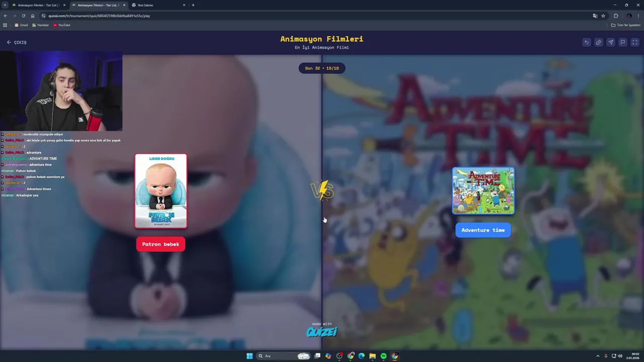Click the microphone icon in system tray
This screenshot has height=362, width=644.
606,356
